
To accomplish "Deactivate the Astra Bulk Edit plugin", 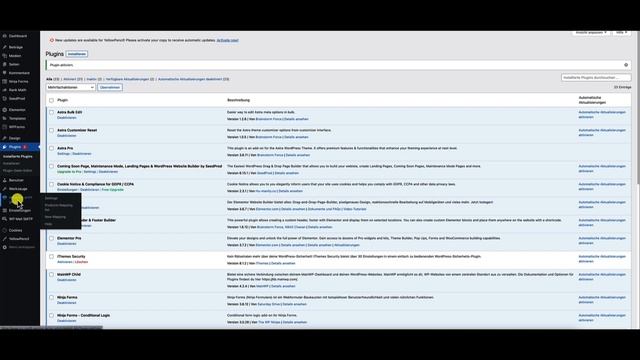I will pyautogui.click(x=67, y=118).
